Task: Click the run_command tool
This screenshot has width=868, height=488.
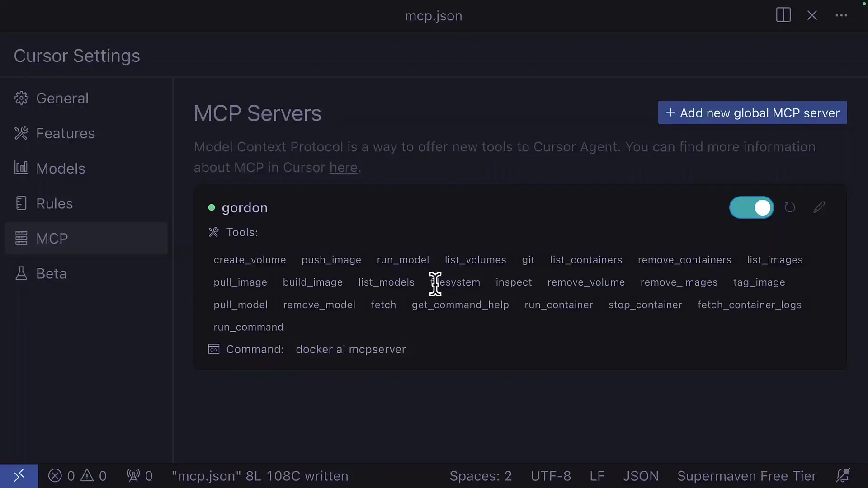Action: point(248,327)
